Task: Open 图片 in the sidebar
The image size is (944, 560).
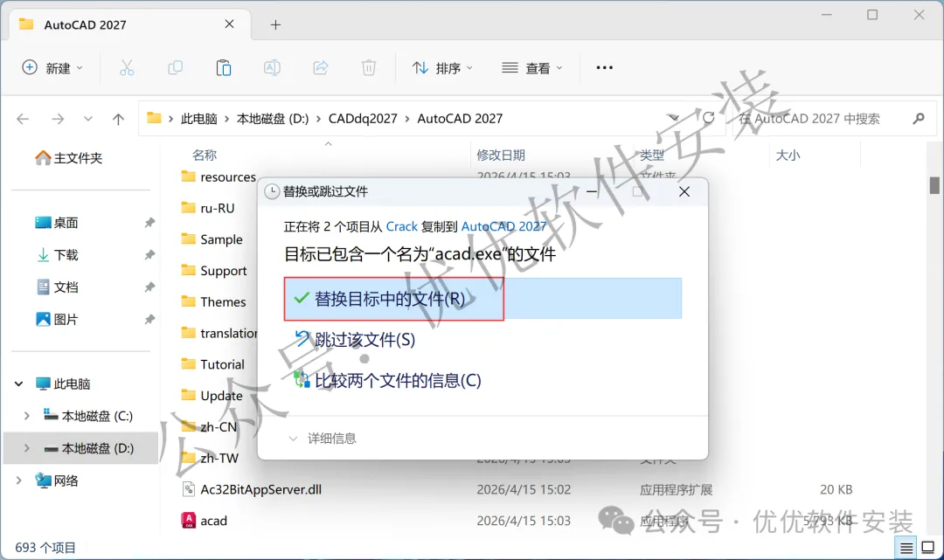Action: 57,320
